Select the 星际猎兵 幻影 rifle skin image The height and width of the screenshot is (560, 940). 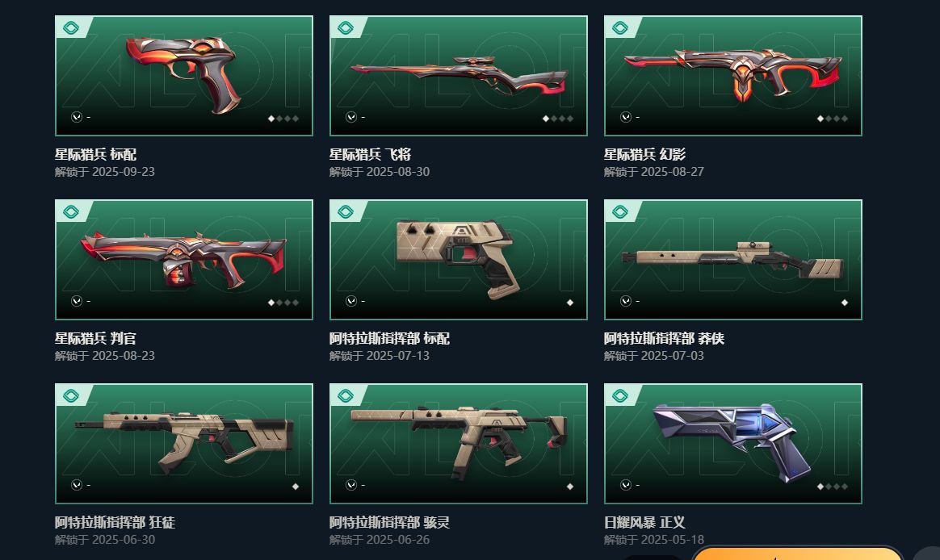click(x=733, y=76)
